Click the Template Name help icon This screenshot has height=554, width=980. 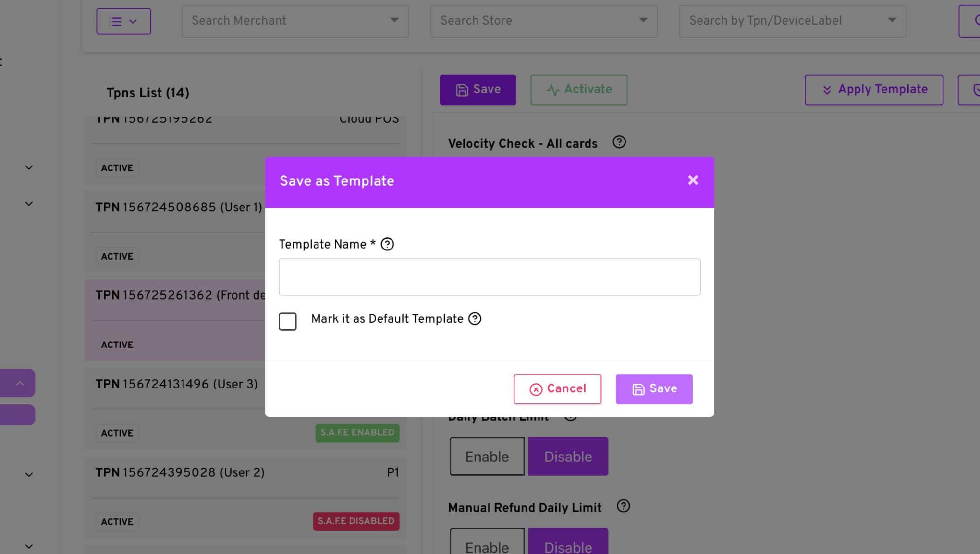(x=387, y=244)
